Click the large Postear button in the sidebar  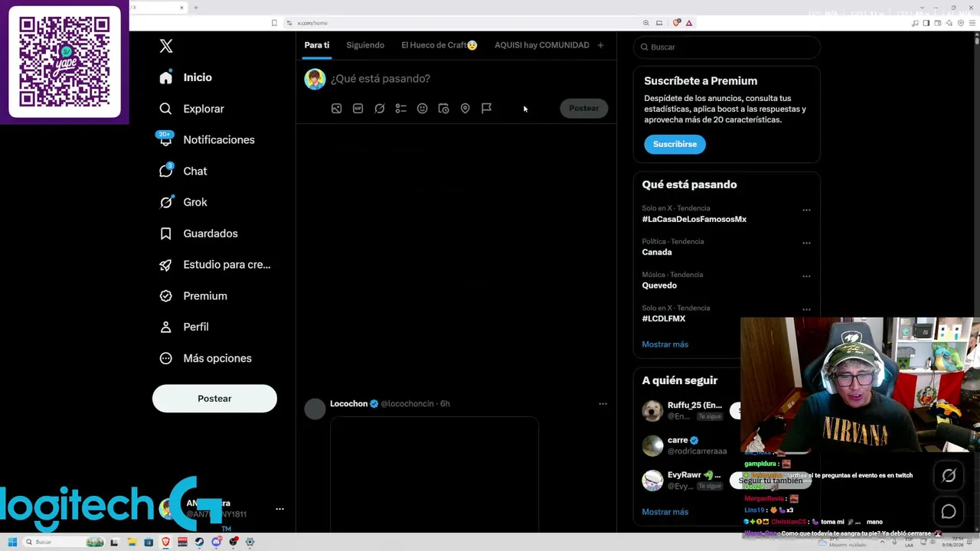click(x=214, y=399)
